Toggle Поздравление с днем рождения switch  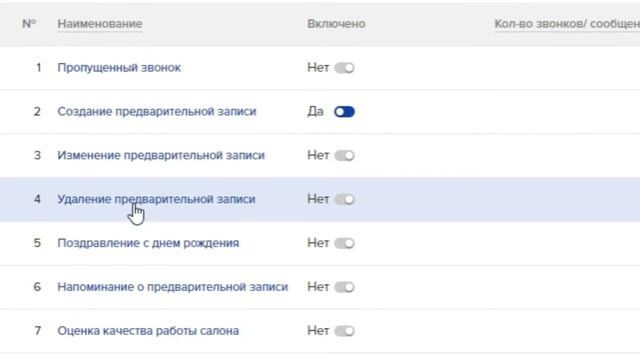[x=344, y=243]
